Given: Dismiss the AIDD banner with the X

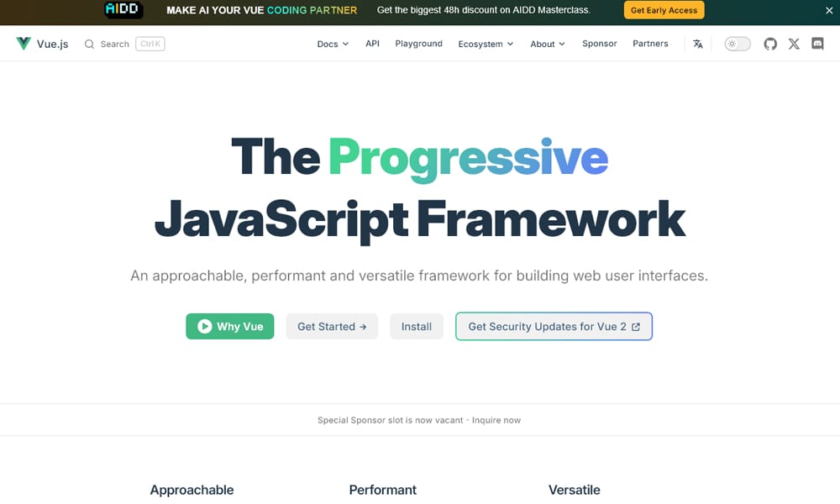Looking at the screenshot, I should [x=829, y=10].
